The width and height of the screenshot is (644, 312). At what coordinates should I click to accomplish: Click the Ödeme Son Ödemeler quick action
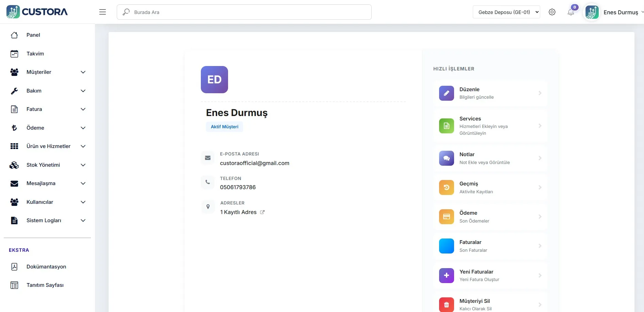pos(490,217)
